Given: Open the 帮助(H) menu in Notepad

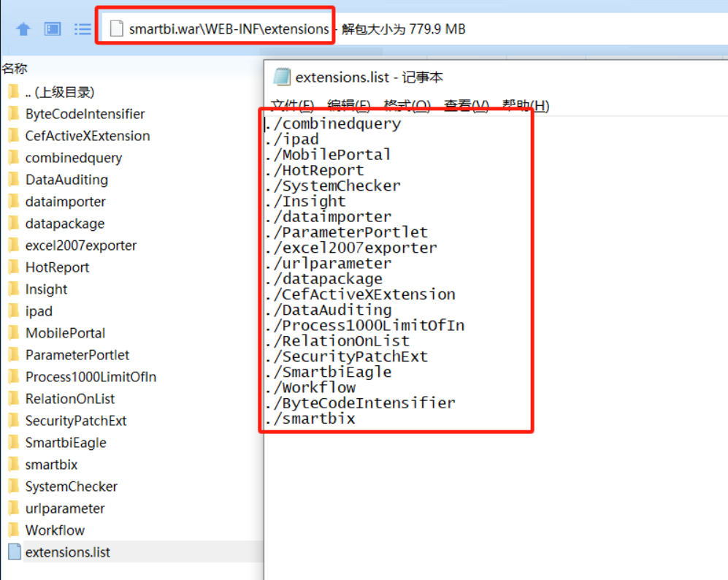Looking at the screenshot, I should coord(526,106).
